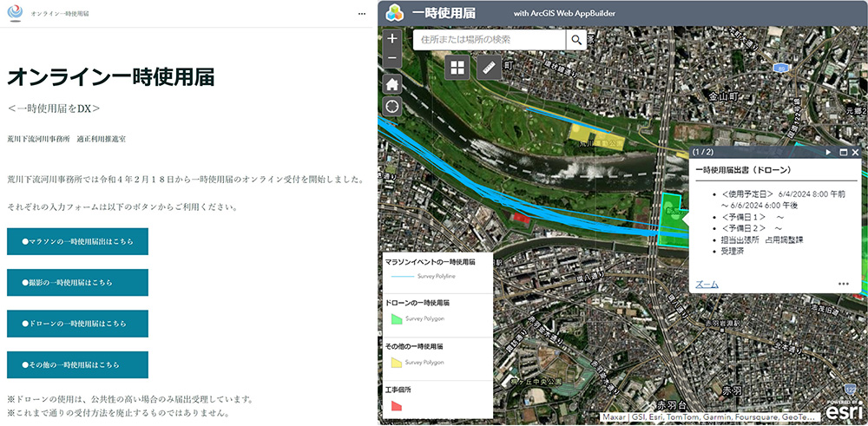Open popup more-options ellipsis menu
The width and height of the screenshot is (868, 426).
click(x=843, y=284)
